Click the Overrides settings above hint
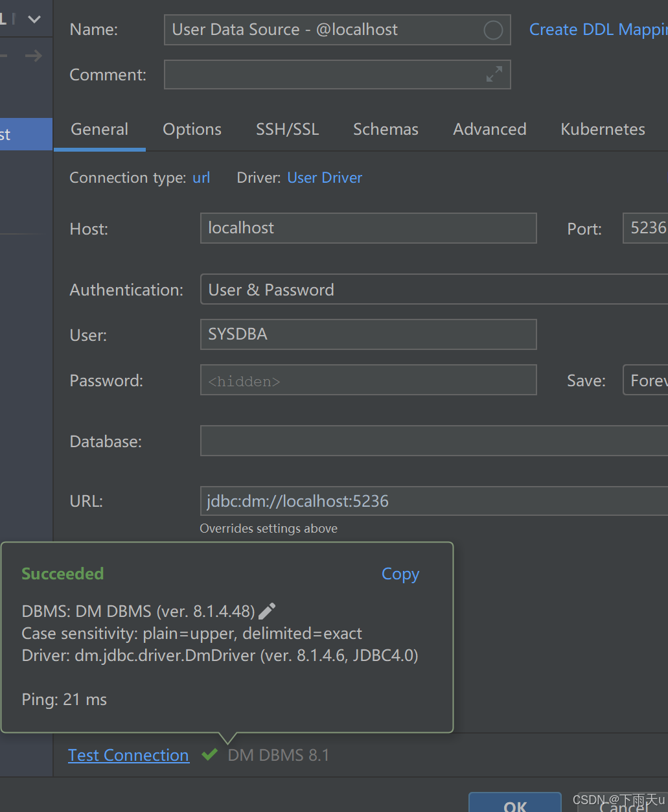668x812 pixels. [x=268, y=528]
